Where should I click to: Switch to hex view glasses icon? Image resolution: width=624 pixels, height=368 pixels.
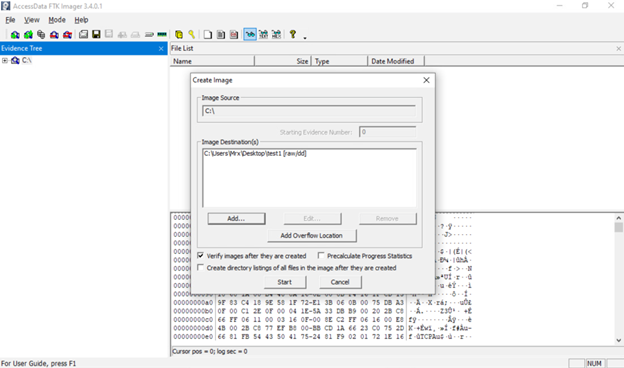pyautogui.click(x=276, y=35)
